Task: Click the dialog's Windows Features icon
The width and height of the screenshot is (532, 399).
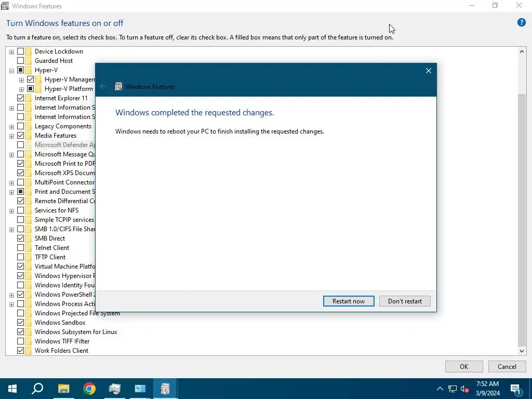Action: point(118,87)
